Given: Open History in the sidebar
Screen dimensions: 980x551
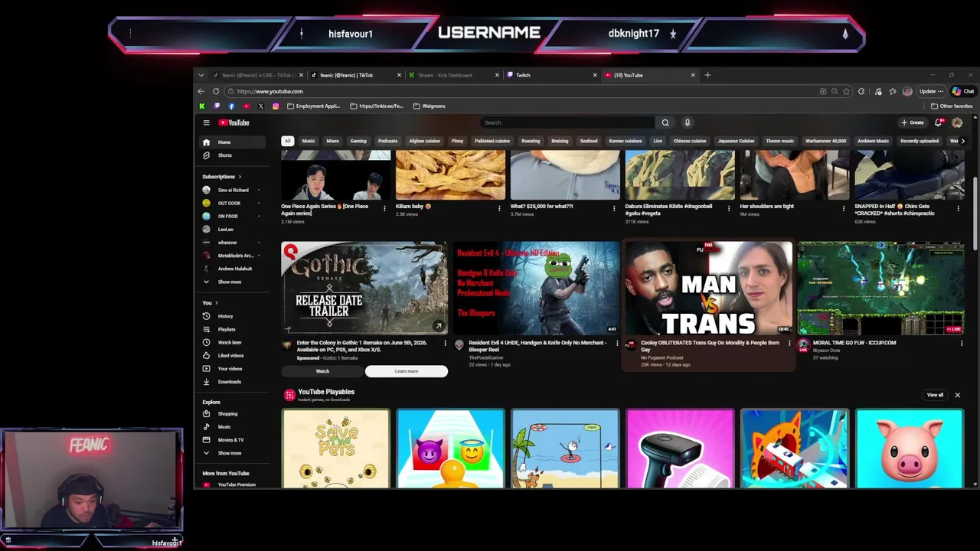Looking at the screenshot, I should coord(233,316).
